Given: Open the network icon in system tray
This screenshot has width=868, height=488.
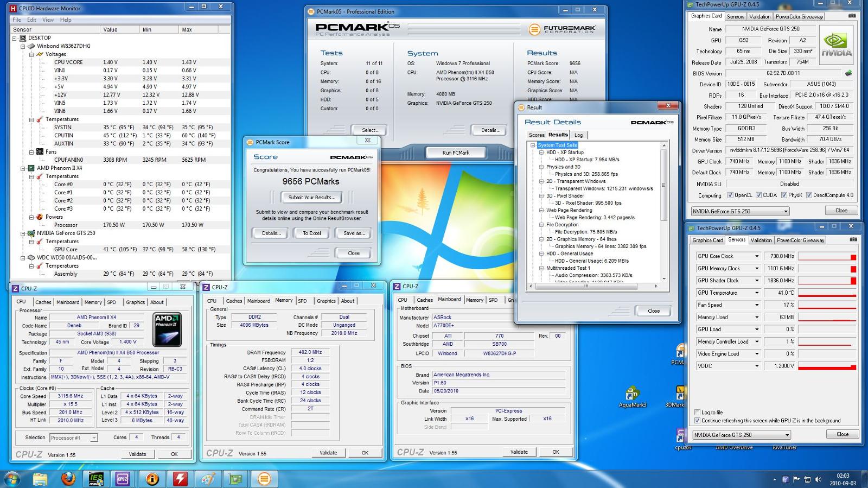Looking at the screenshot, I should coord(807,479).
